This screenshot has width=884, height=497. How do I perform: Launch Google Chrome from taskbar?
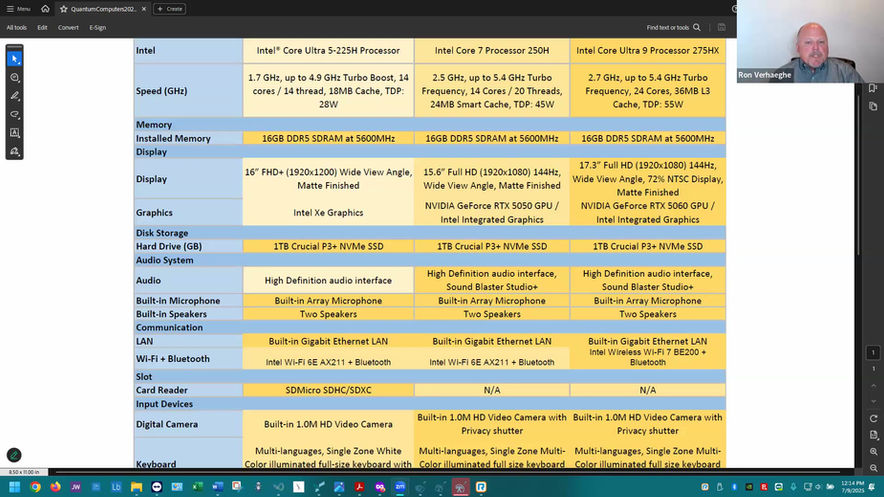(36, 487)
